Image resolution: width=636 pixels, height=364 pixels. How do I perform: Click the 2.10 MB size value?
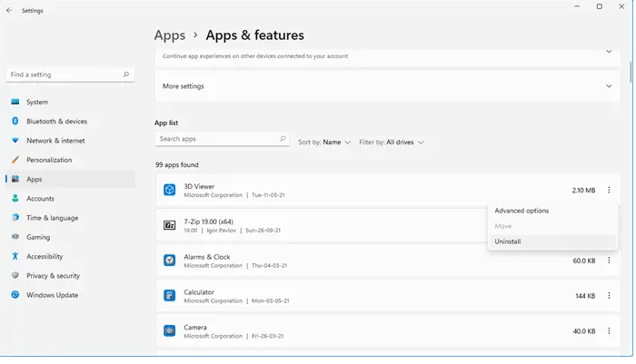(583, 190)
